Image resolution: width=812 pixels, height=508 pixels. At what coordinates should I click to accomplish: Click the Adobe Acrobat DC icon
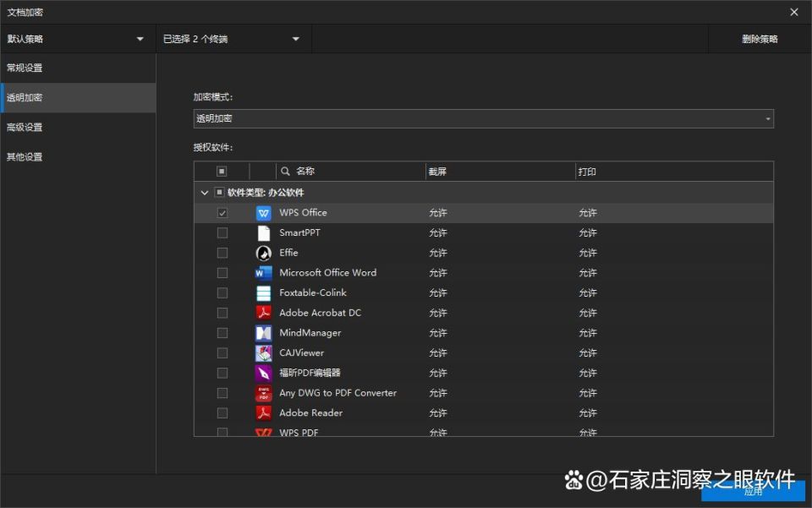pyautogui.click(x=264, y=313)
